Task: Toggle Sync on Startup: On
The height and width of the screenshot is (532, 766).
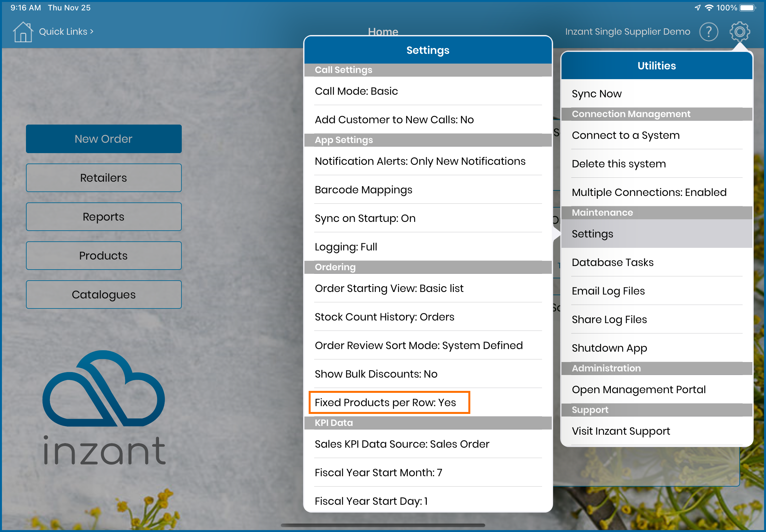Action: pyautogui.click(x=428, y=218)
